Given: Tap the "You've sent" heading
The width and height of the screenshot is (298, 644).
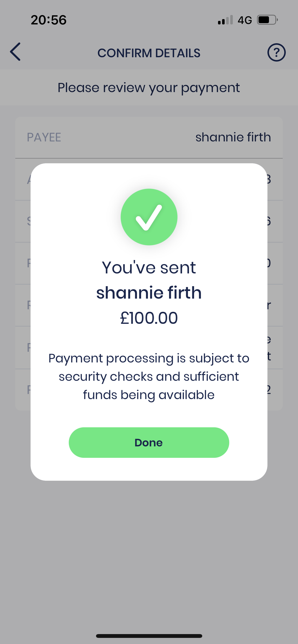Looking at the screenshot, I should [149, 268].
